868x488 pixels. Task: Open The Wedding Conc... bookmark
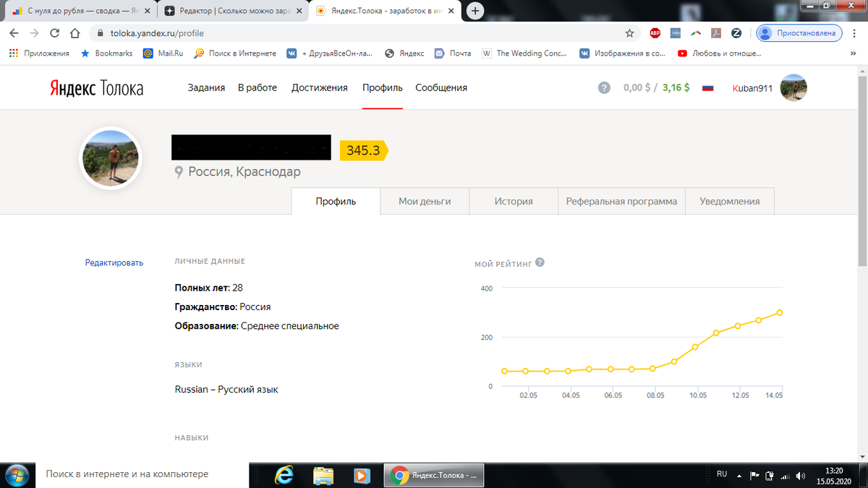point(524,53)
